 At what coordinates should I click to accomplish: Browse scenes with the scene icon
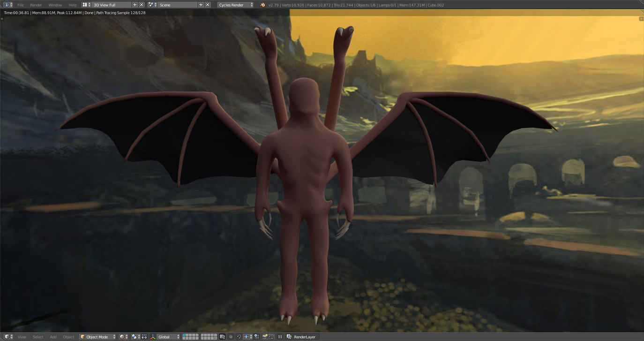point(152,5)
